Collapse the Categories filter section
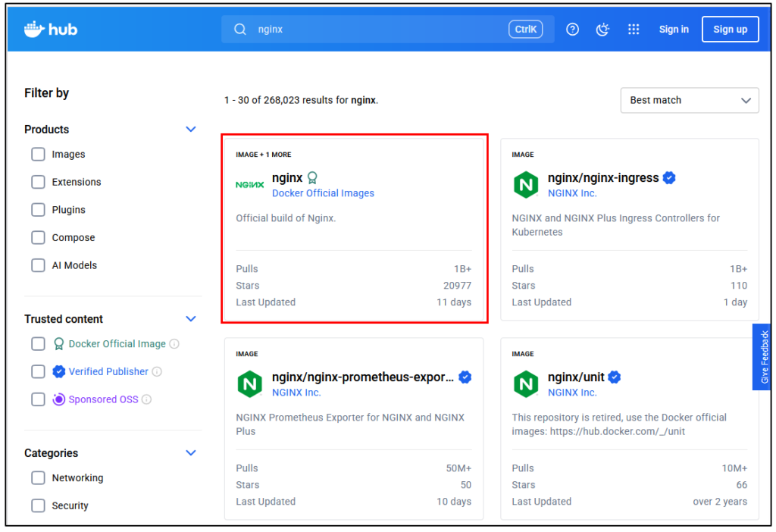Viewport: 776px width, 532px height. 191,453
